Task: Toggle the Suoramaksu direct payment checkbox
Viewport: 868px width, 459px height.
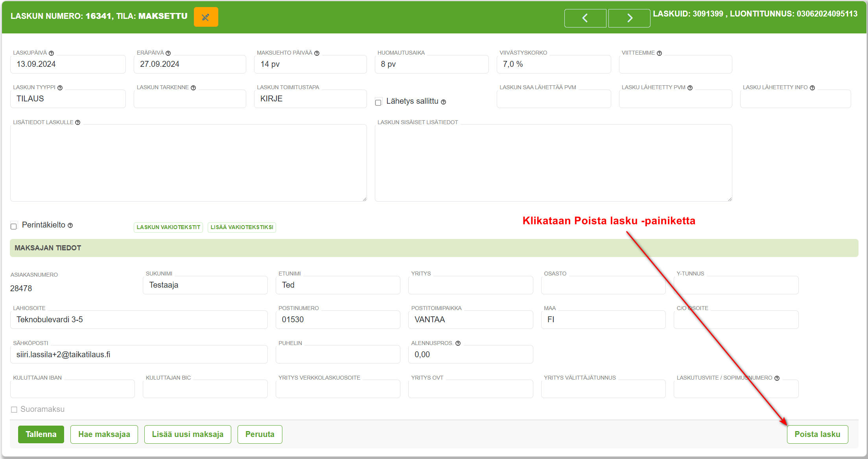Action: 14,409
